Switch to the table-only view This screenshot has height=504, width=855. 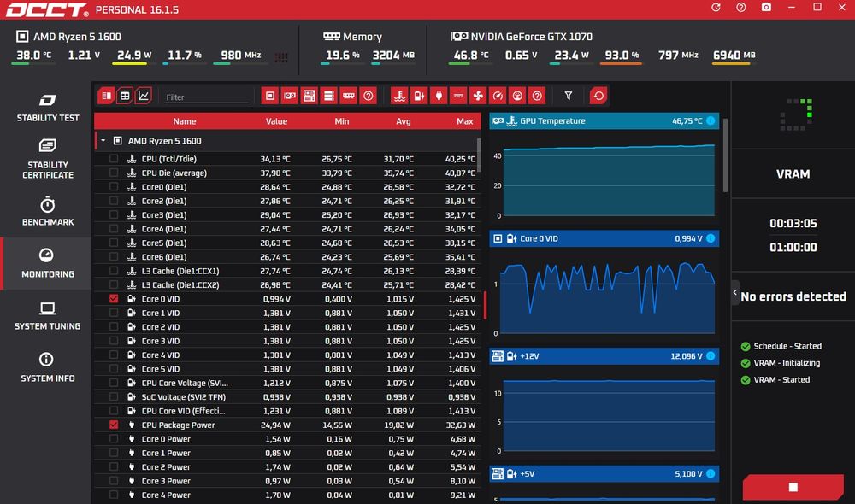pyautogui.click(x=125, y=96)
